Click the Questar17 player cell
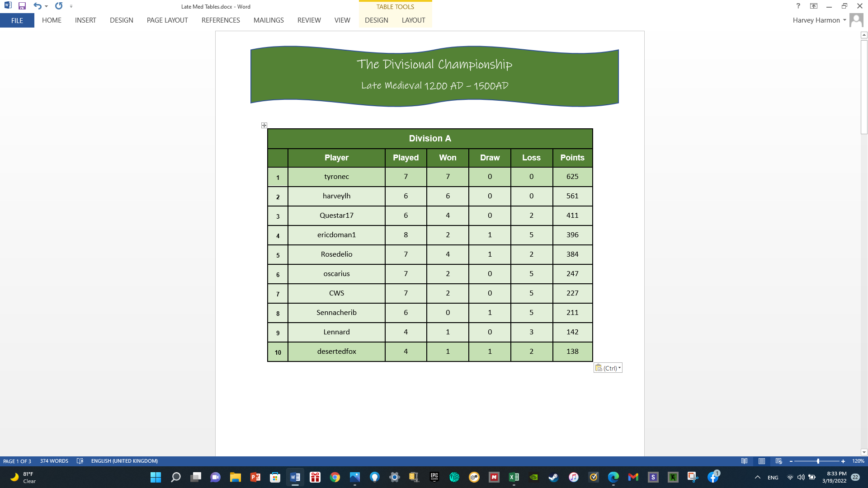This screenshot has height=488, width=868. tap(336, 216)
